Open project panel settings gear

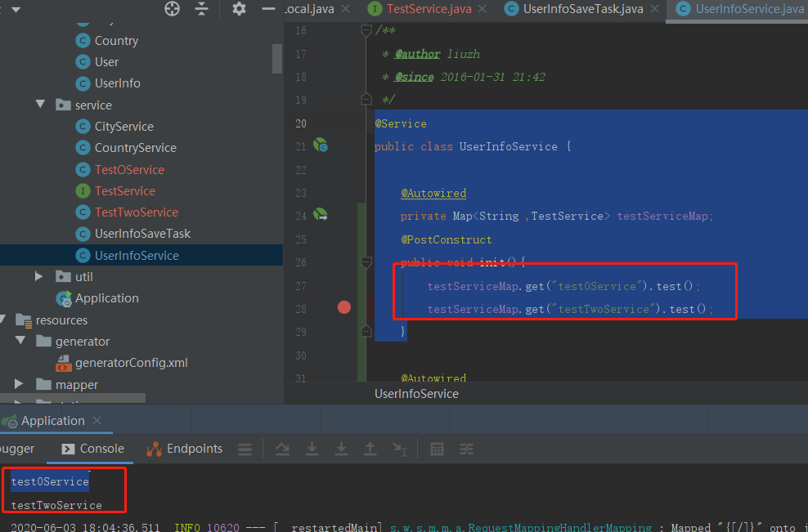[x=239, y=8]
